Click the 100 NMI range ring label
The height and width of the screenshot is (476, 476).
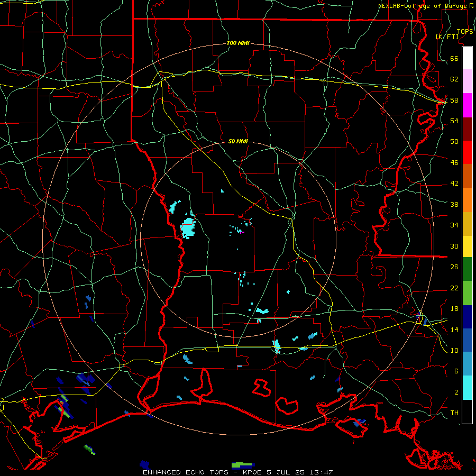click(x=238, y=43)
